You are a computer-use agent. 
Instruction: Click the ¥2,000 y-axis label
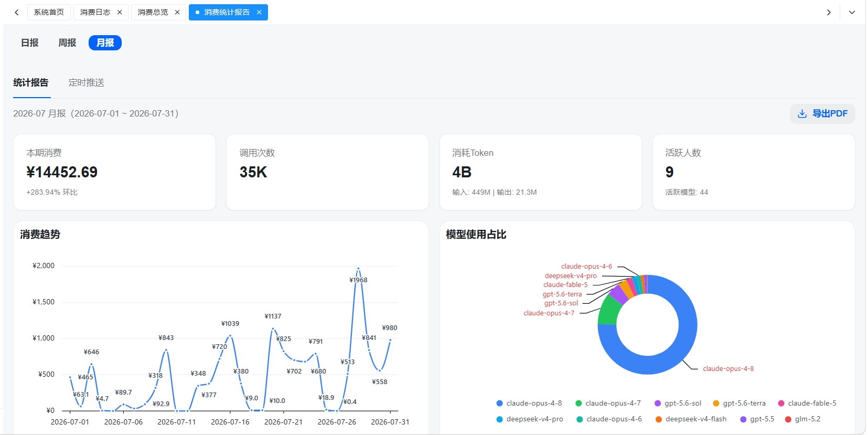tap(44, 266)
